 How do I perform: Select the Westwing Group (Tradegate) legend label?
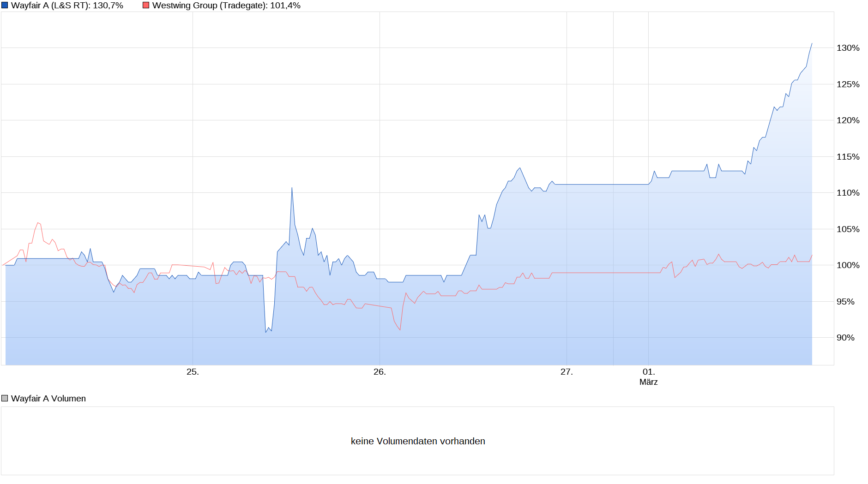point(226,6)
